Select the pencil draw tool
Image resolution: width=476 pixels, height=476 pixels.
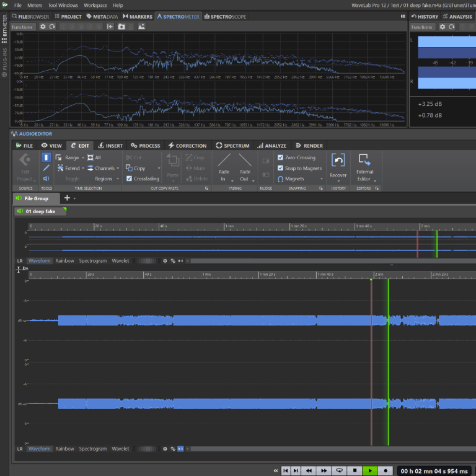click(46, 168)
